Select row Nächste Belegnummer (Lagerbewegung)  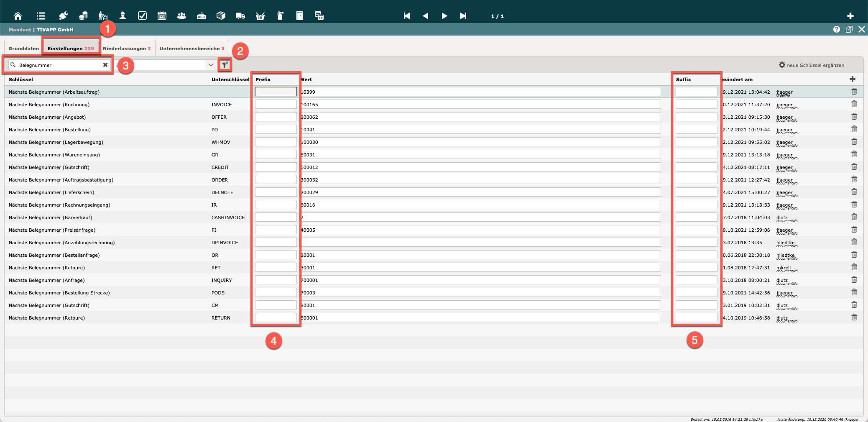(434, 142)
